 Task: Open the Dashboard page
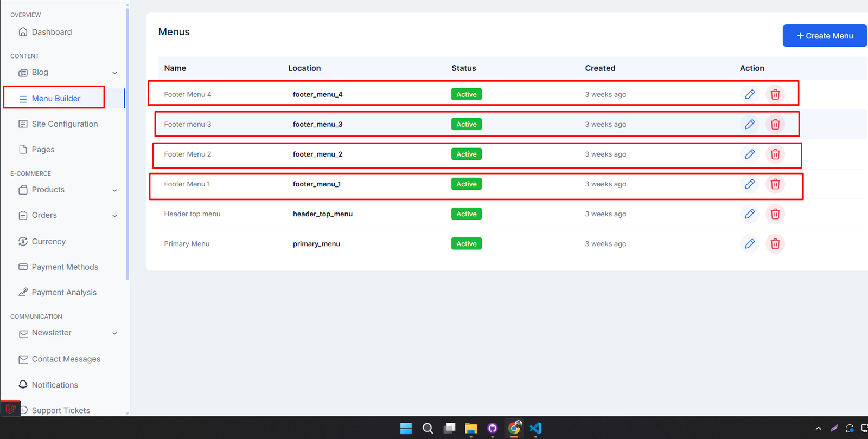tap(52, 32)
